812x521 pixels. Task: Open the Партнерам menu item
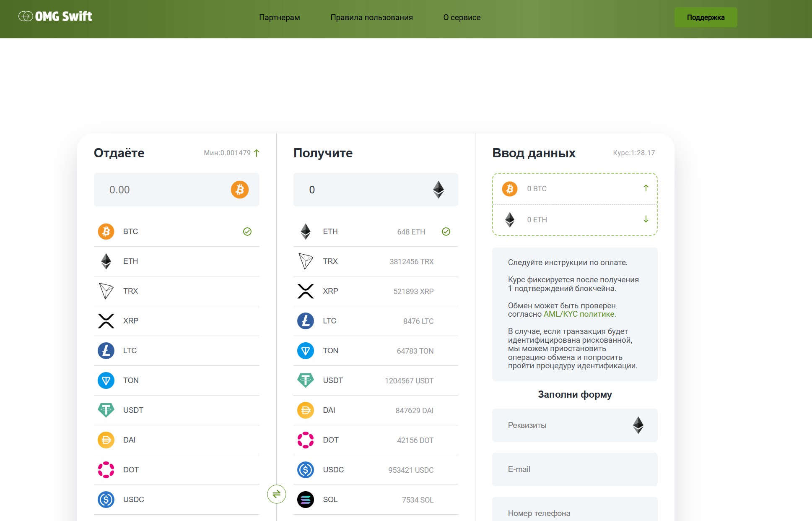click(279, 17)
